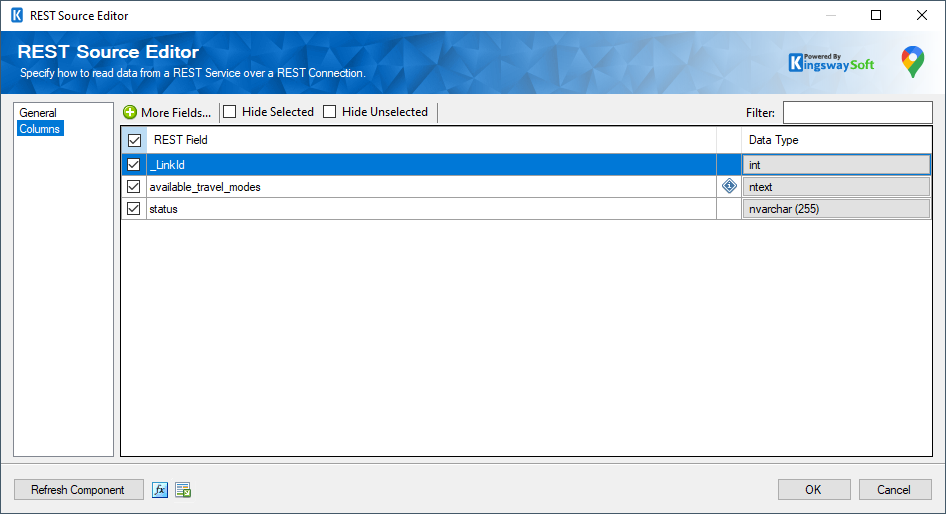Click the Google Maps pin logo
Image resolution: width=946 pixels, height=514 pixels.
coord(912,62)
